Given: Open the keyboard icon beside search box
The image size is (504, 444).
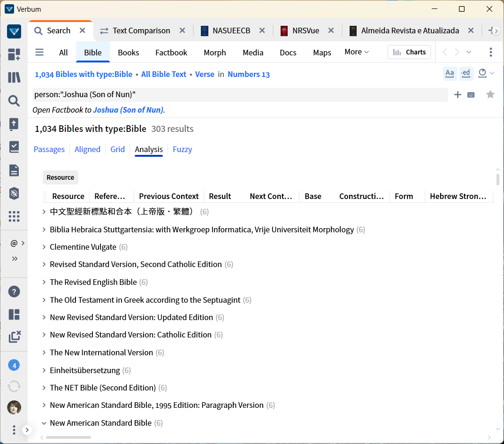Looking at the screenshot, I should [471, 95].
